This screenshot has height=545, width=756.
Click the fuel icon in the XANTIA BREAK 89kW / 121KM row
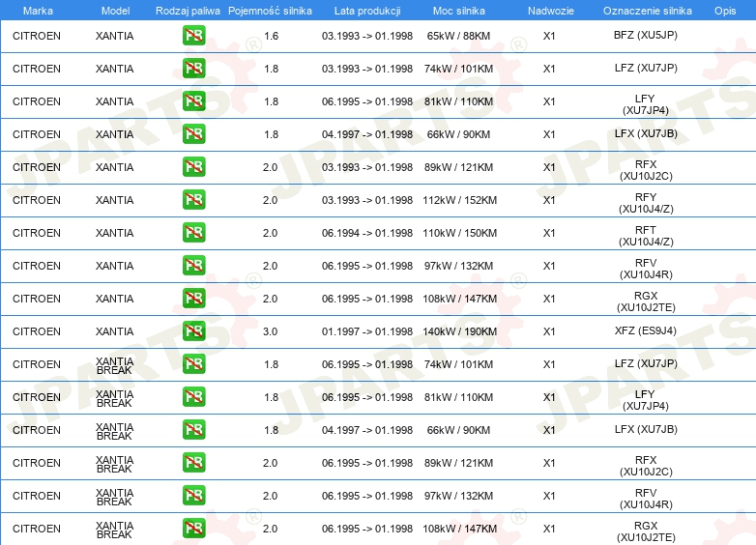pyautogui.click(x=193, y=463)
